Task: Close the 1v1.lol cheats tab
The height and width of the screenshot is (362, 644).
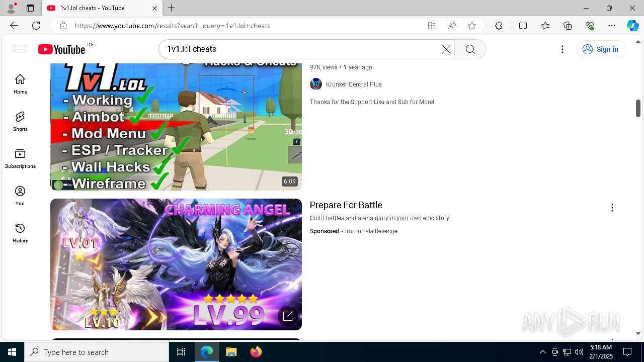Action: point(154,8)
